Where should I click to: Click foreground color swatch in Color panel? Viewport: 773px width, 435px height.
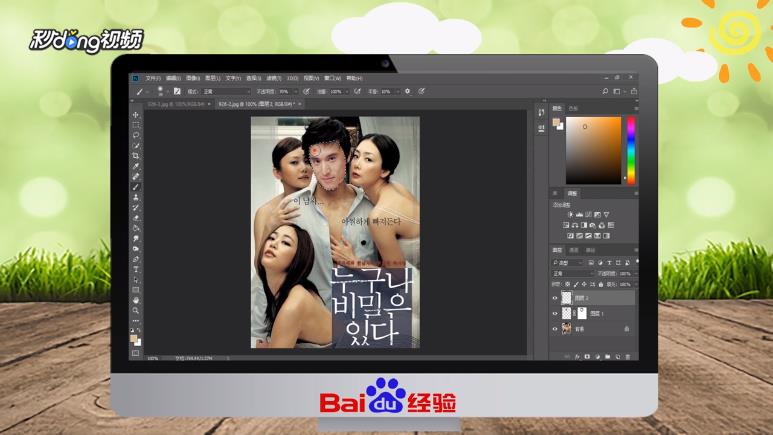[x=556, y=121]
